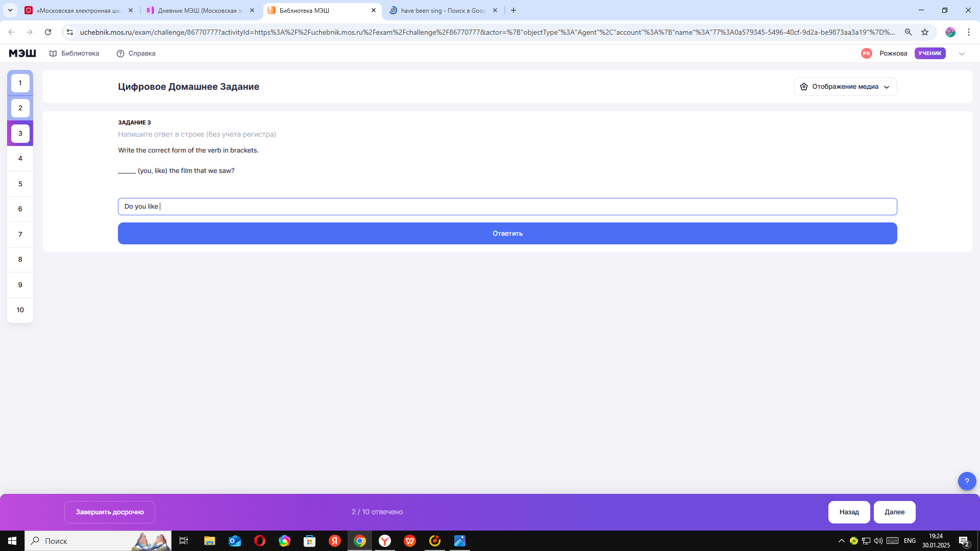The height and width of the screenshot is (551, 980).
Task: Expand user profile chevron next to УЧЕНИК
Action: pyautogui.click(x=962, y=54)
